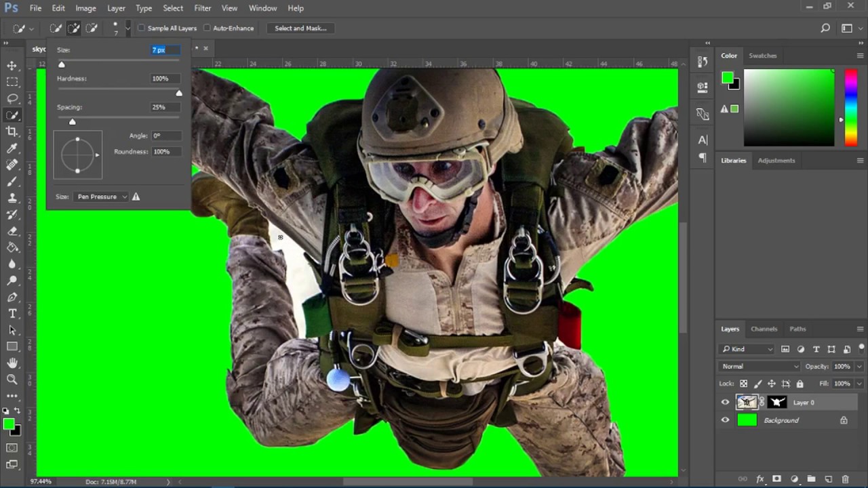Select the Quick Selection tool in the toolbox
Viewport: 868px width, 488px height.
coord(12,115)
